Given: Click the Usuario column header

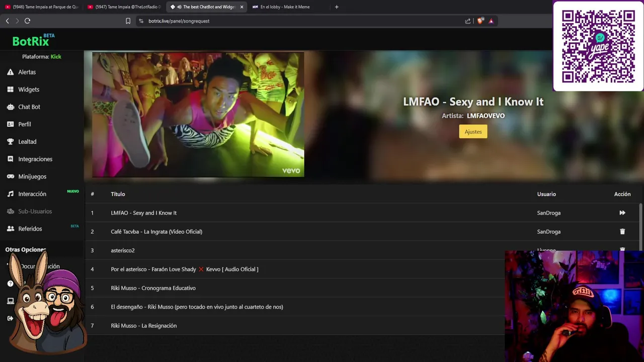Looking at the screenshot, I should pyautogui.click(x=546, y=194).
